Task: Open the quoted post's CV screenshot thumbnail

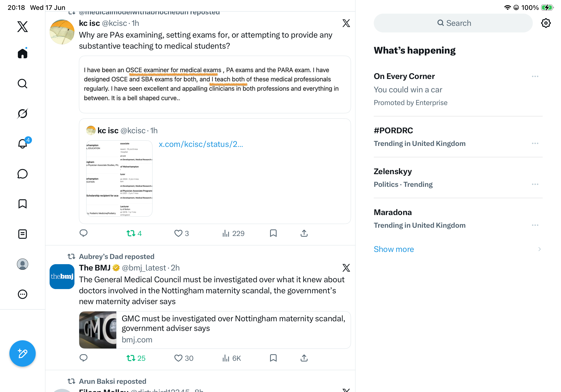Action: [x=119, y=178]
